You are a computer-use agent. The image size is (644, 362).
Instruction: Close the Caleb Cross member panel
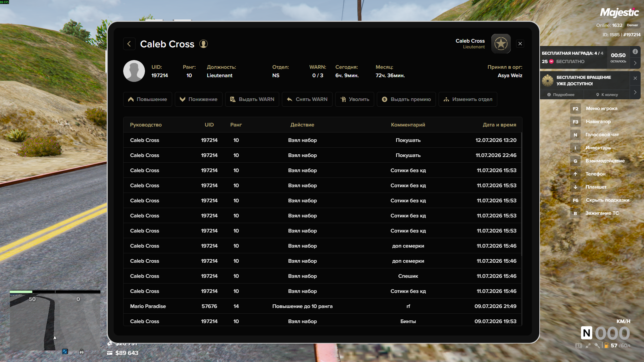[520, 44]
